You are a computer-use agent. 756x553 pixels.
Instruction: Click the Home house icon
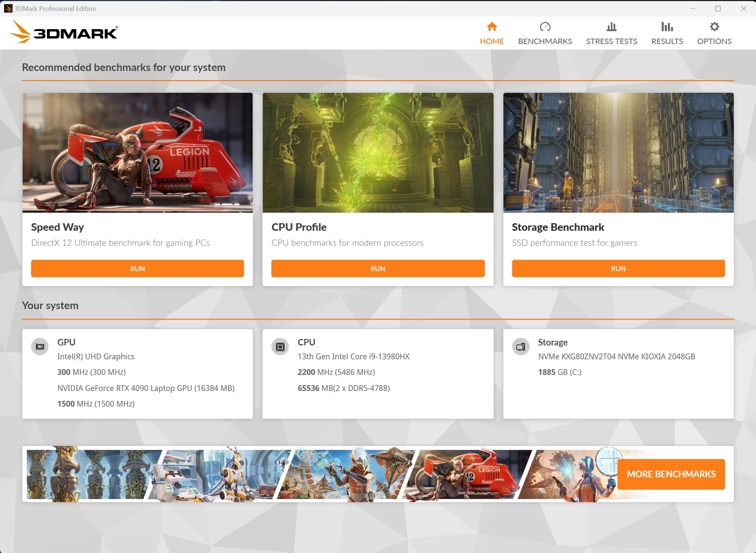point(492,27)
